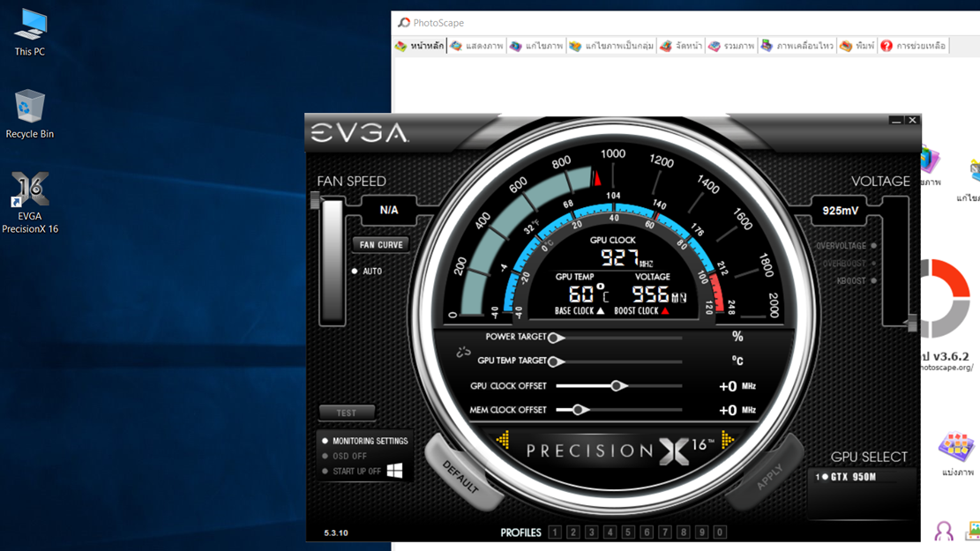The height and width of the screenshot is (551, 980).
Task: Click the GPU Clock Offset +0 MHz value
Action: [x=737, y=386]
